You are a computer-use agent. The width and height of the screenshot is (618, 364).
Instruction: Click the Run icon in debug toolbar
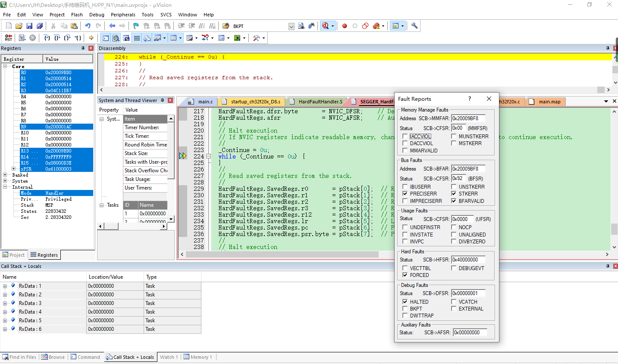point(22,38)
